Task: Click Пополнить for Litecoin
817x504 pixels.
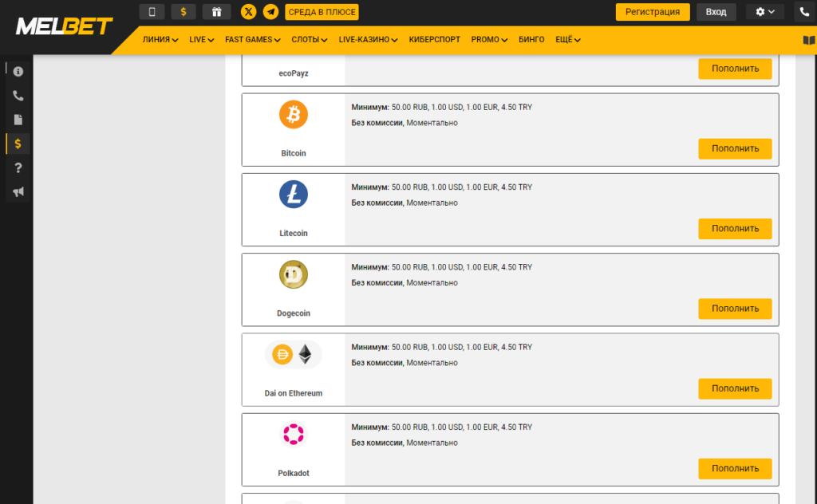Action: pyautogui.click(x=735, y=229)
